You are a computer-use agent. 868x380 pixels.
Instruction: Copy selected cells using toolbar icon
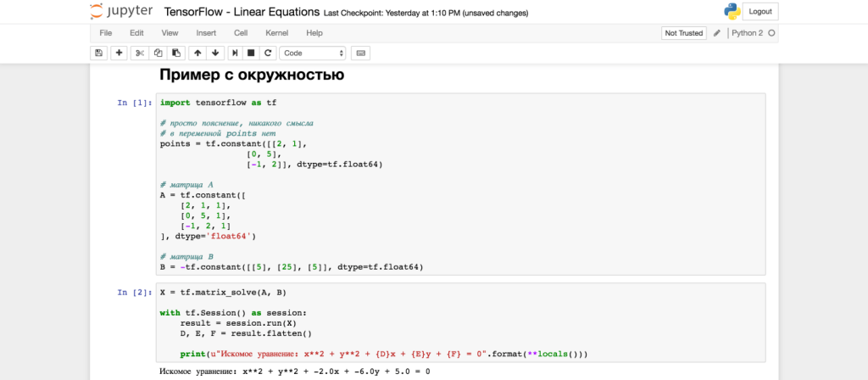(x=158, y=53)
